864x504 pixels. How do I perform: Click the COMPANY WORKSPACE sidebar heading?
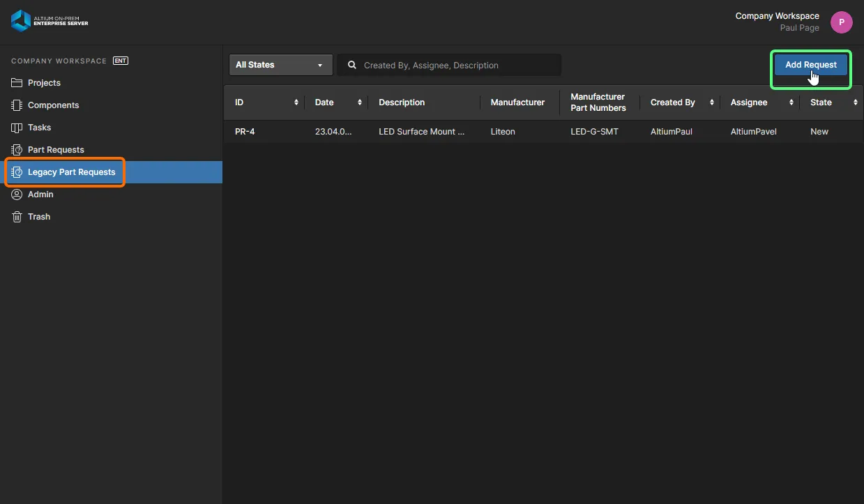tap(59, 61)
